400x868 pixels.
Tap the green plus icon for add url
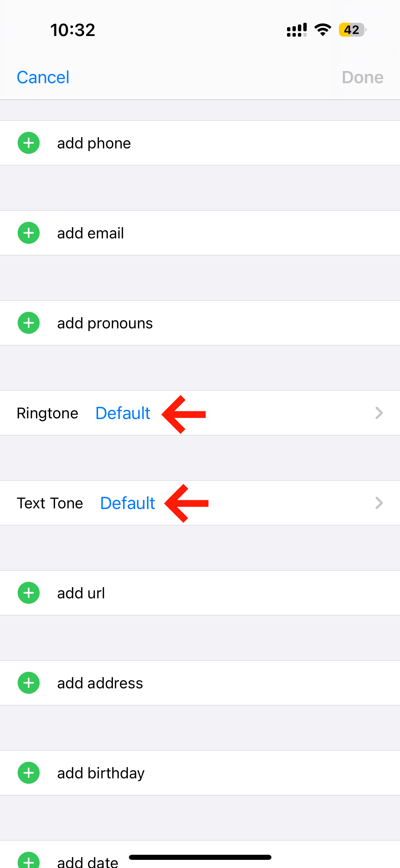tap(28, 593)
